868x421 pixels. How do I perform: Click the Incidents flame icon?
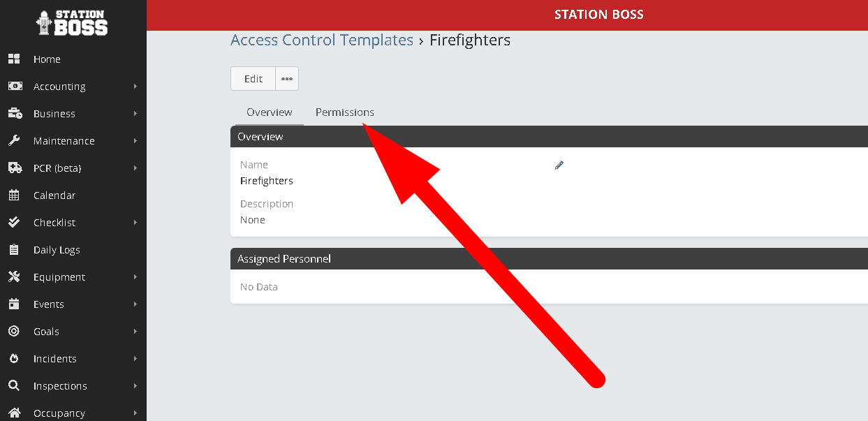(14, 359)
